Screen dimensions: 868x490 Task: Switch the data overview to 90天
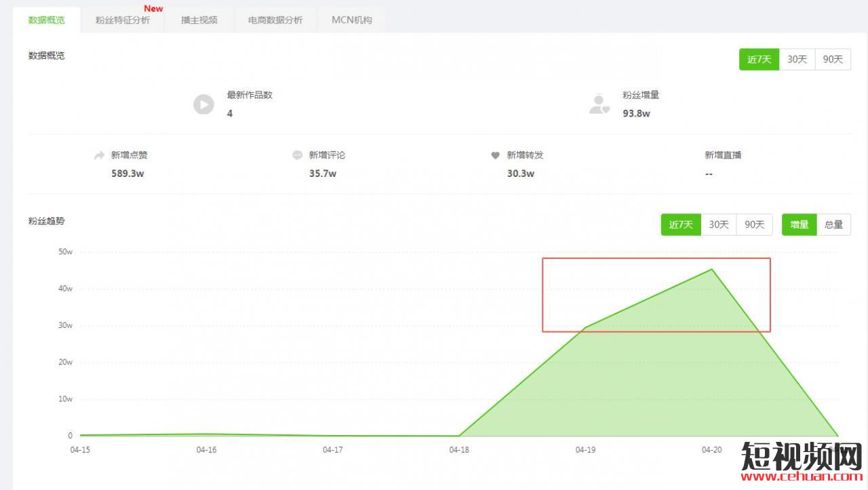[833, 60]
